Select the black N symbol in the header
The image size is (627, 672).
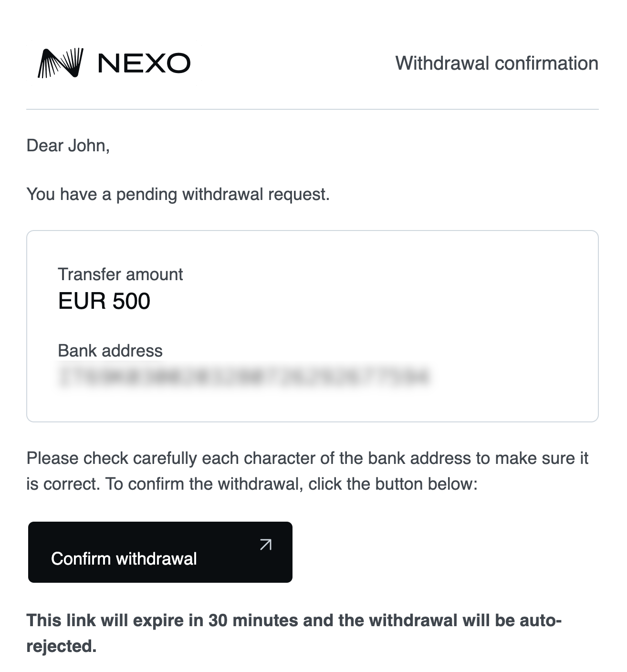tap(61, 63)
